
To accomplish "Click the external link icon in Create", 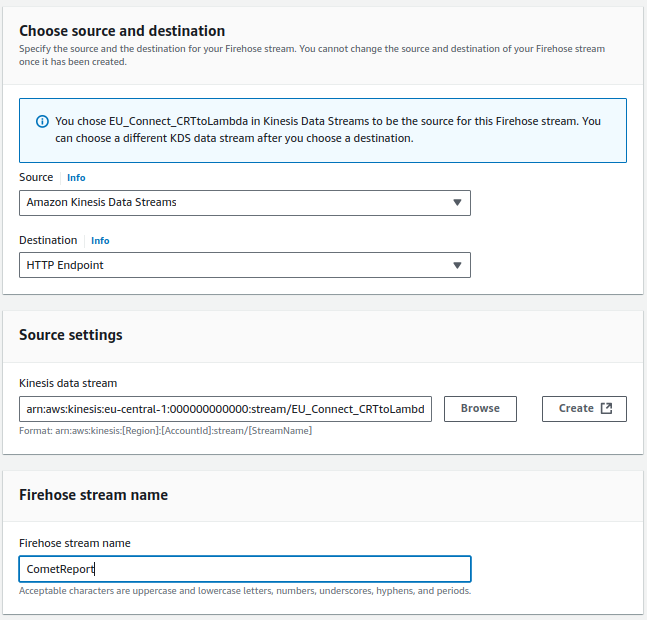I will [x=606, y=408].
